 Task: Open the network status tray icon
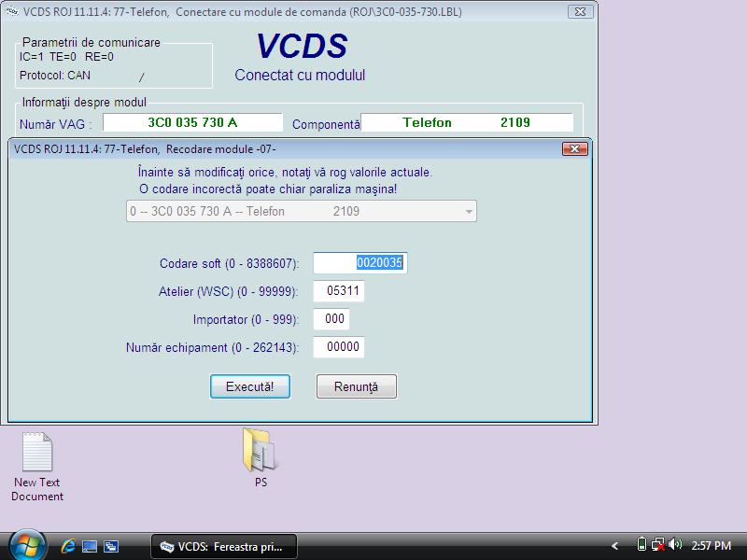[658, 544]
